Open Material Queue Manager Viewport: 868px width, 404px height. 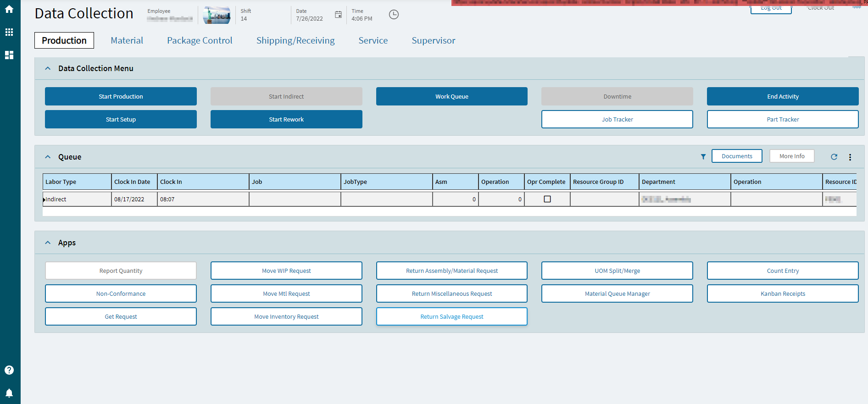617,293
